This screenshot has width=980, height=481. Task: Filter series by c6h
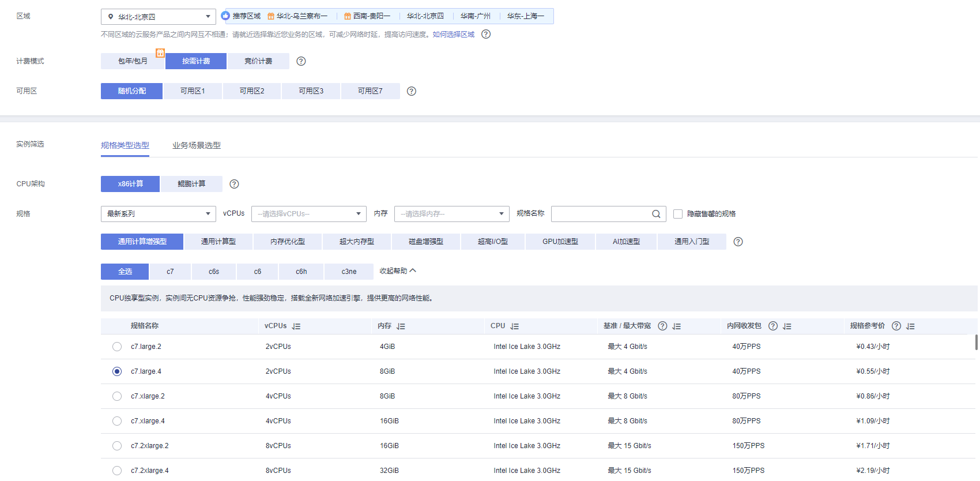click(301, 272)
